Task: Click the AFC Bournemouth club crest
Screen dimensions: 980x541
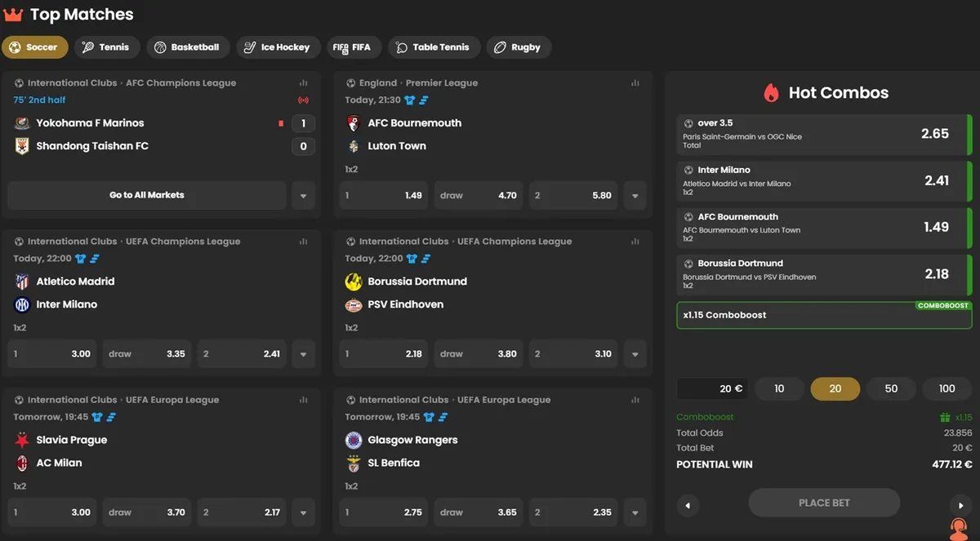Action: [354, 123]
